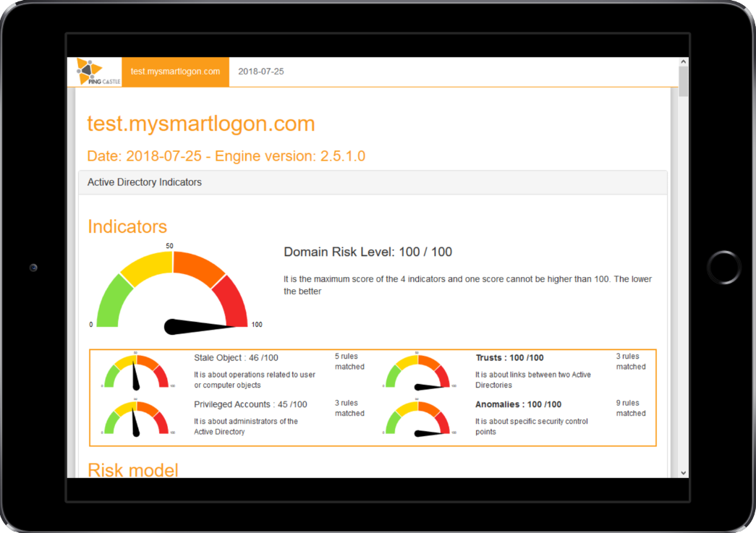This screenshot has height=533, width=756.
Task: Click '3 rules matched' for Trusts
Action: pyautogui.click(x=631, y=362)
